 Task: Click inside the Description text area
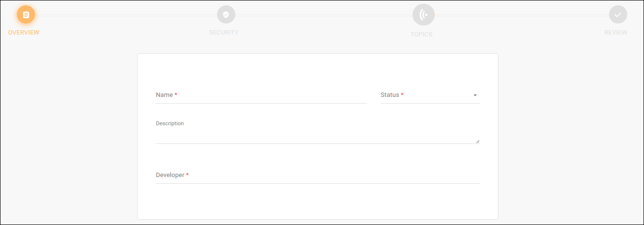pos(316,136)
